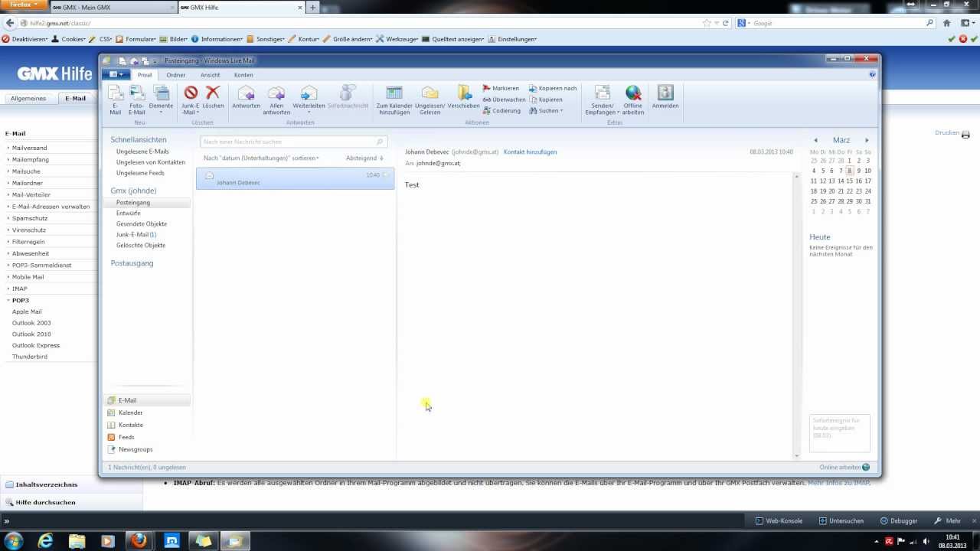
Task: Mark message as Junk-E-Mail
Action: (191, 100)
